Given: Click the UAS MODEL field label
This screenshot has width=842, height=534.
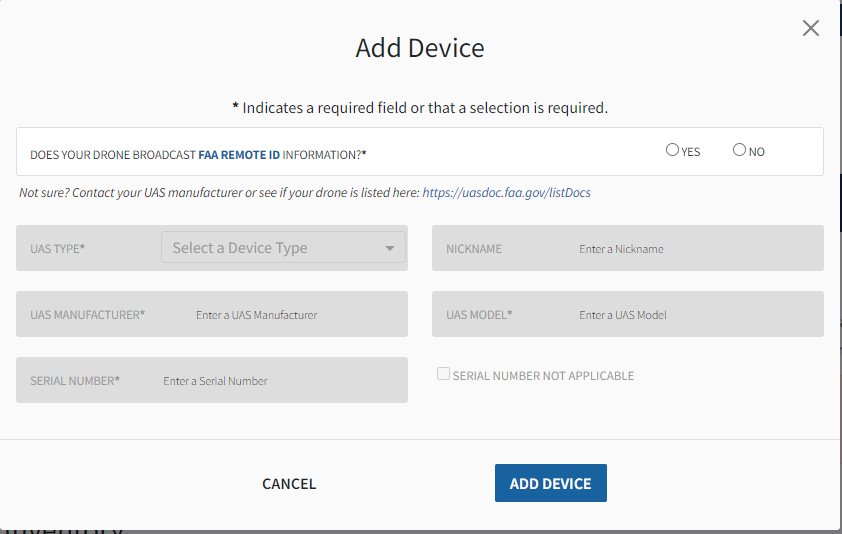Looking at the screenshot, I should tap(479, 315).
